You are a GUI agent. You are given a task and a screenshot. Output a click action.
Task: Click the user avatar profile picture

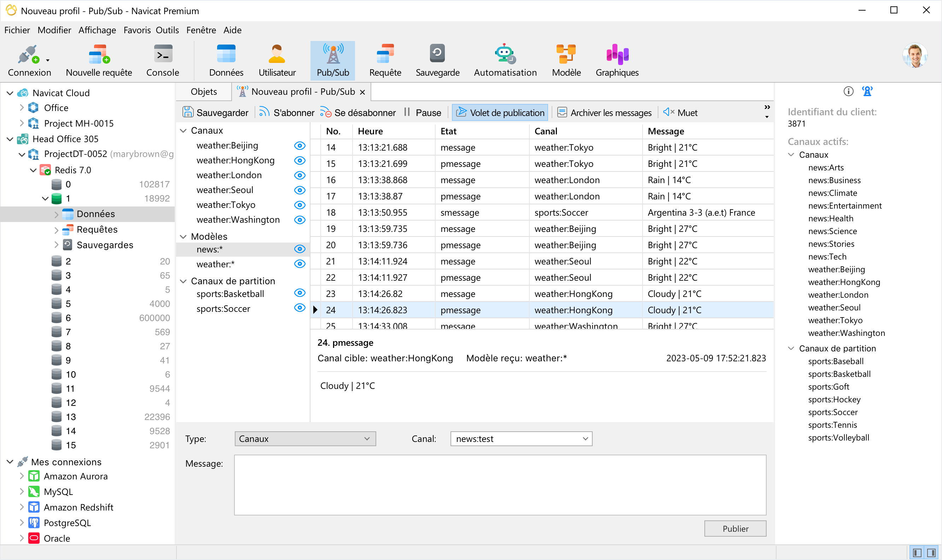pyautogui.click(x=915, y=56)
